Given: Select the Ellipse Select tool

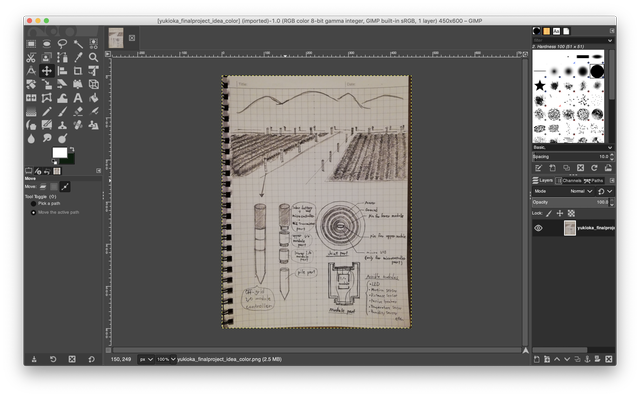Looking at the screenshot, I should click(47, 44).
